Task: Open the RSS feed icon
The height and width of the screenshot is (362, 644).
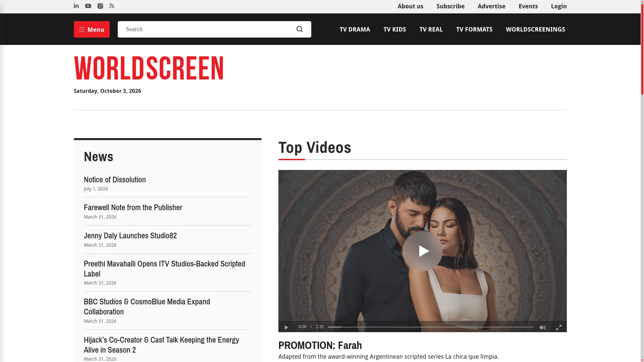Action: (112, 6)
